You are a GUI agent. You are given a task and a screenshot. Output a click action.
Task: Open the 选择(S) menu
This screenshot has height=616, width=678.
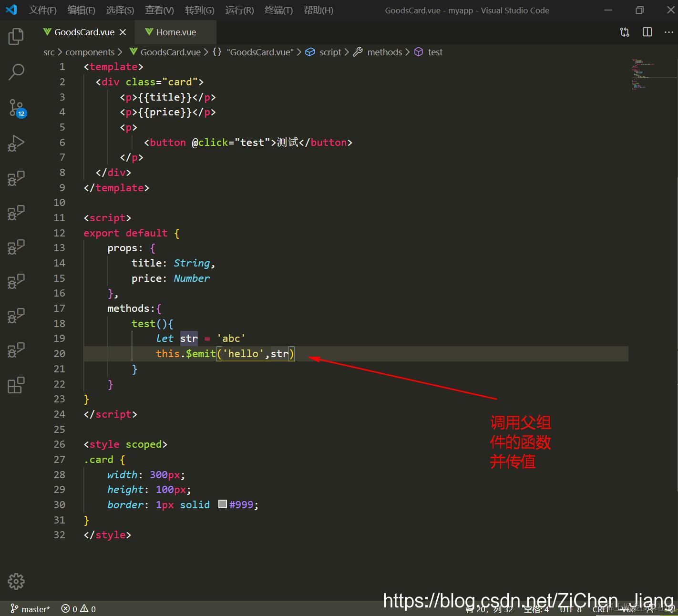click(120, 10)
